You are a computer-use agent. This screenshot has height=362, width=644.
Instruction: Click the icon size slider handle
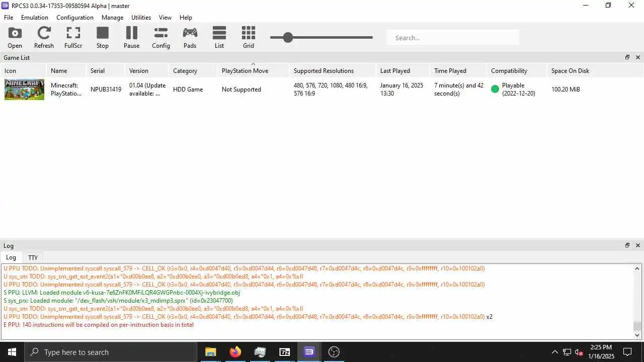click(288, 37)
